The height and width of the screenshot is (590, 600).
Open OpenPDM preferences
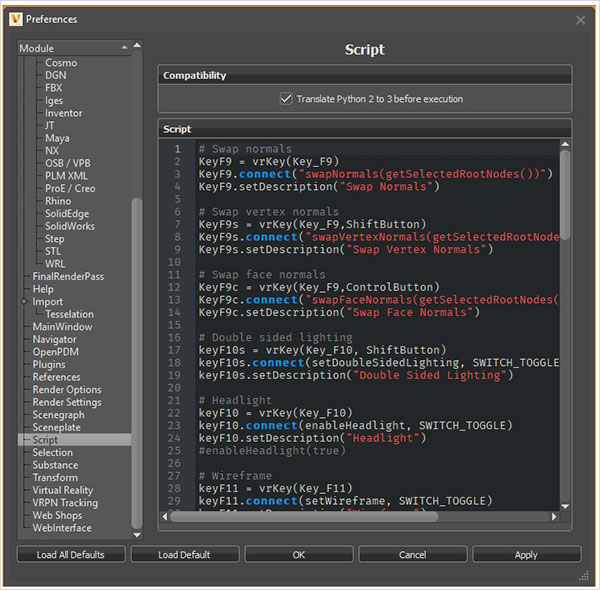click(x=55, y=352)
